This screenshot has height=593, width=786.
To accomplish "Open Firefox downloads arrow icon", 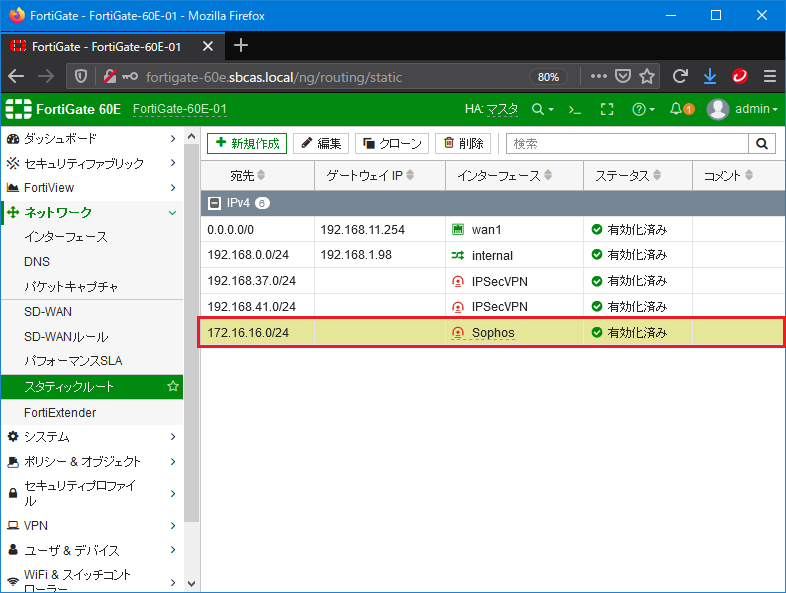I will pyautogui.click(x=710, y=77).
